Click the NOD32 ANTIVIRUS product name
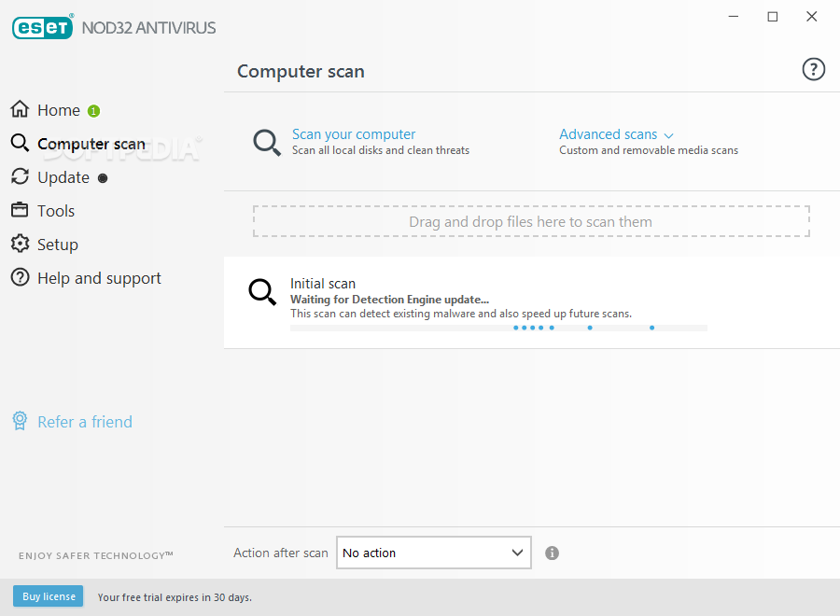Image resolution: width=840 pixels, height=616 pixels. tap(149, 28)
